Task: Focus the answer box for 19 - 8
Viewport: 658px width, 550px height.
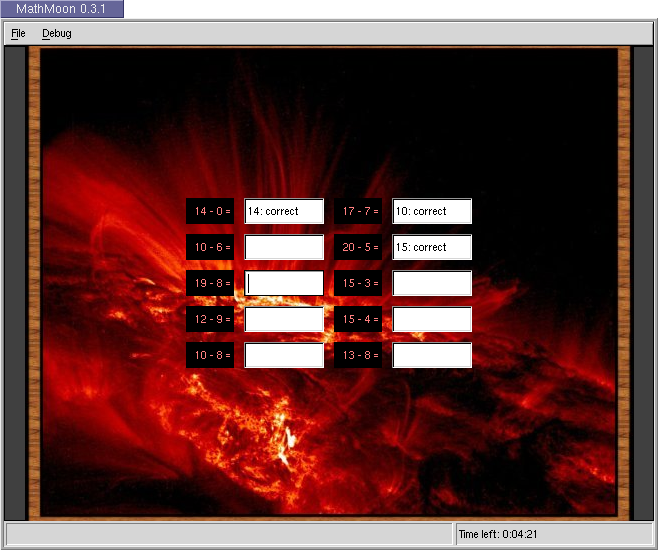Action: click(284, 283)
